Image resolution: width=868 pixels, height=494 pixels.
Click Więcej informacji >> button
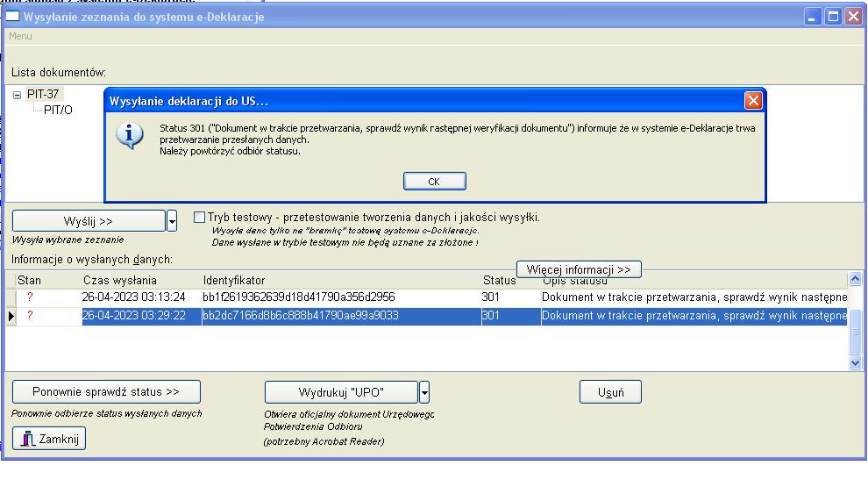coord(579,269)
